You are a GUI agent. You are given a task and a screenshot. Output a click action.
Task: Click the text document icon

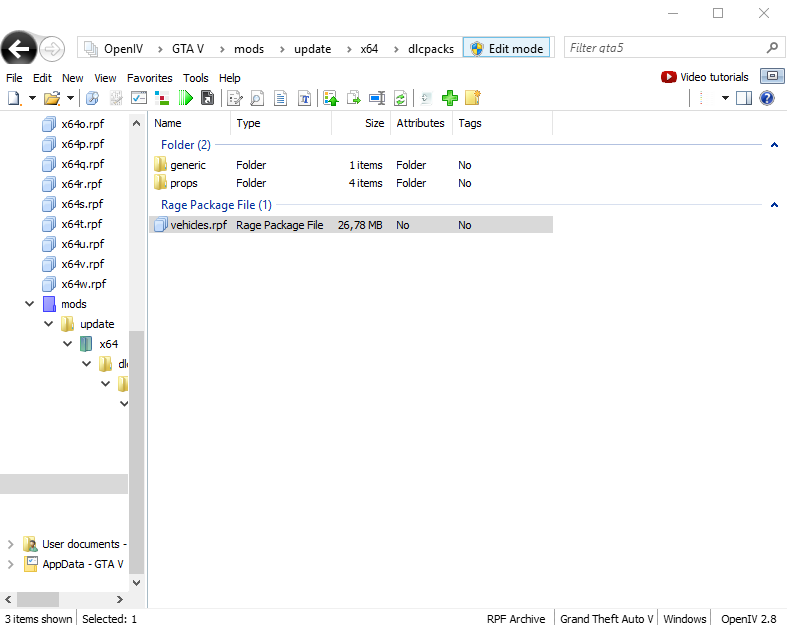click(x=281, y=98)
